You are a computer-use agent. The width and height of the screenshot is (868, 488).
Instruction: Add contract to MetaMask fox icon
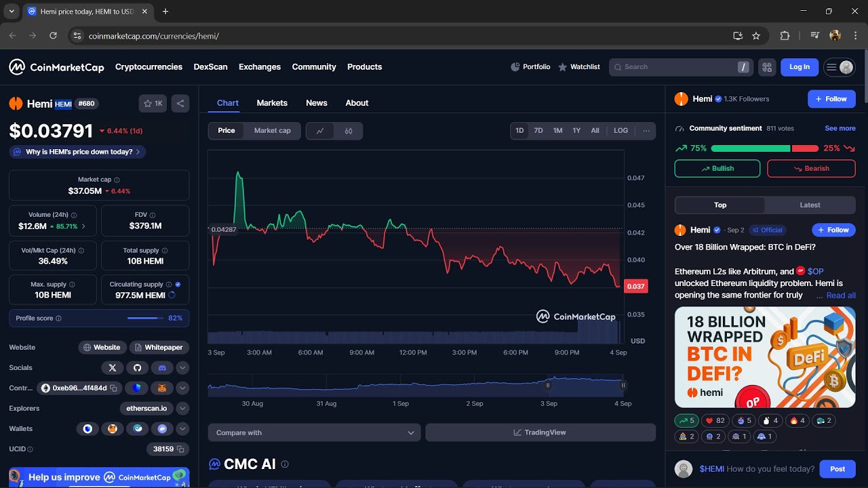point(161,388)
